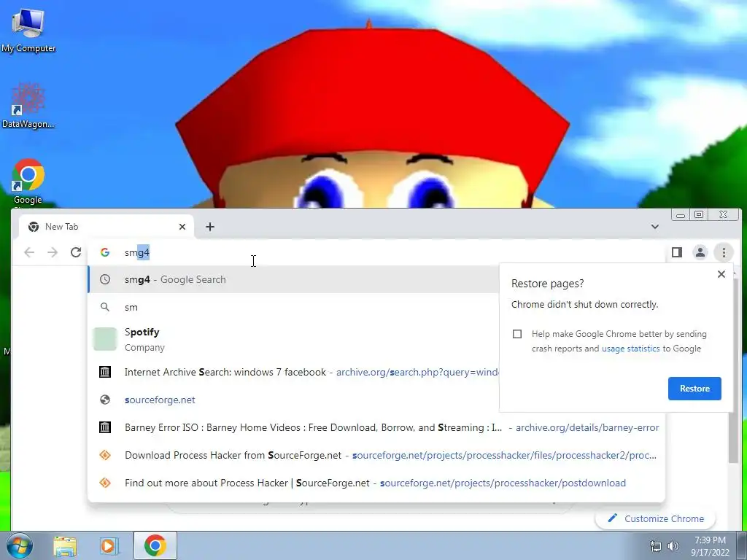The width and height of the screenshot is (747, 560).
Task: Select the New Tab tab
Action: [x=106, y=227]
